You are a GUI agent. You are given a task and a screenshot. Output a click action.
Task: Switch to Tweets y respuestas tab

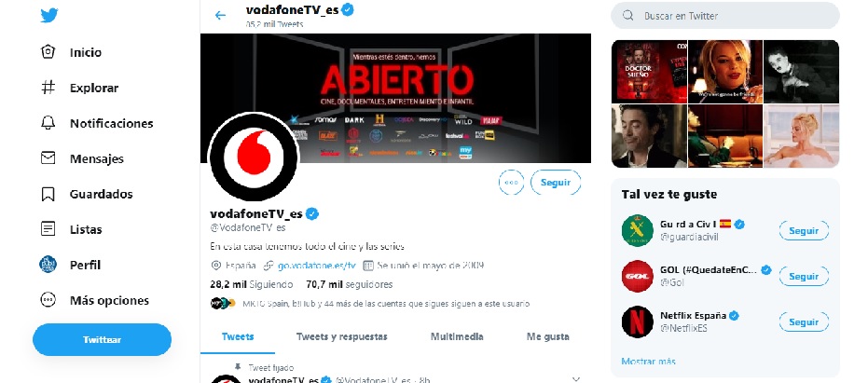pos(341,336)
